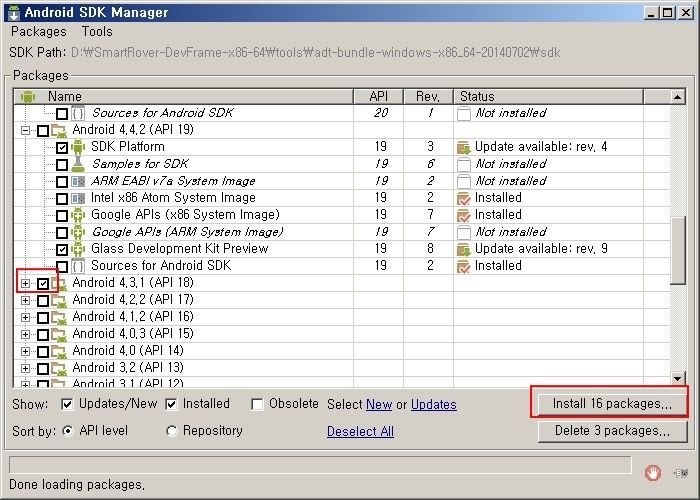Click the update-available icon in the Glass Development Kit row
Screen dimensions: 700x500
(464, 249)
